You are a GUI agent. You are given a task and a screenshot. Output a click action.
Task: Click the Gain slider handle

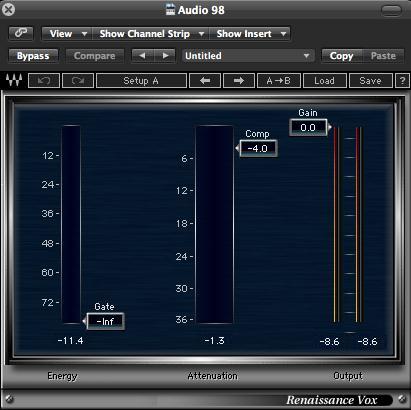[x=330, y=127]
